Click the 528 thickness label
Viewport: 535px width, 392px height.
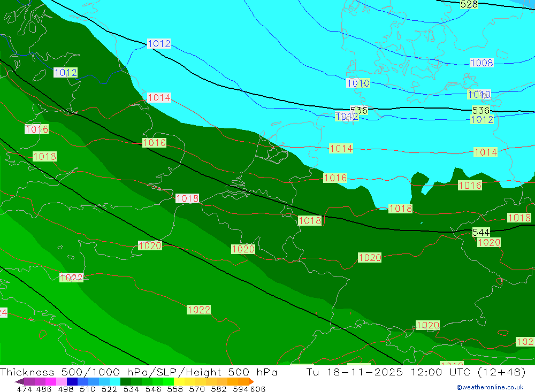pyautogui.click(x=469, y=4)
